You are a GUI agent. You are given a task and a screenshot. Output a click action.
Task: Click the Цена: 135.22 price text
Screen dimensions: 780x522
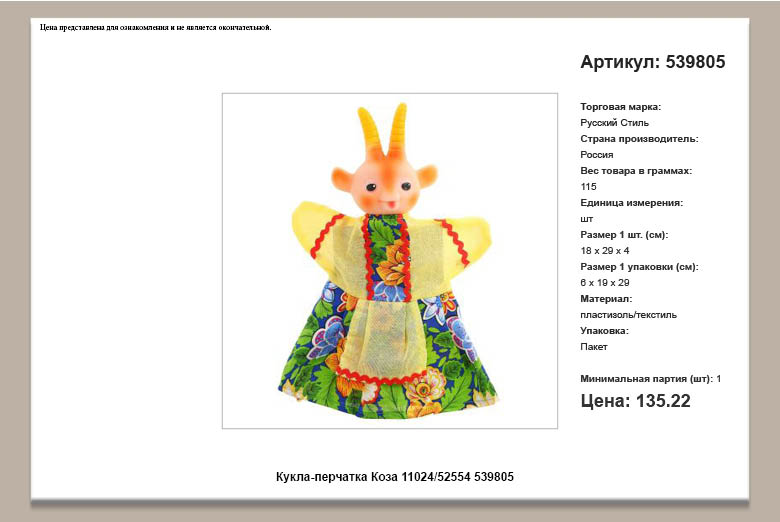[x=635, y=401]
